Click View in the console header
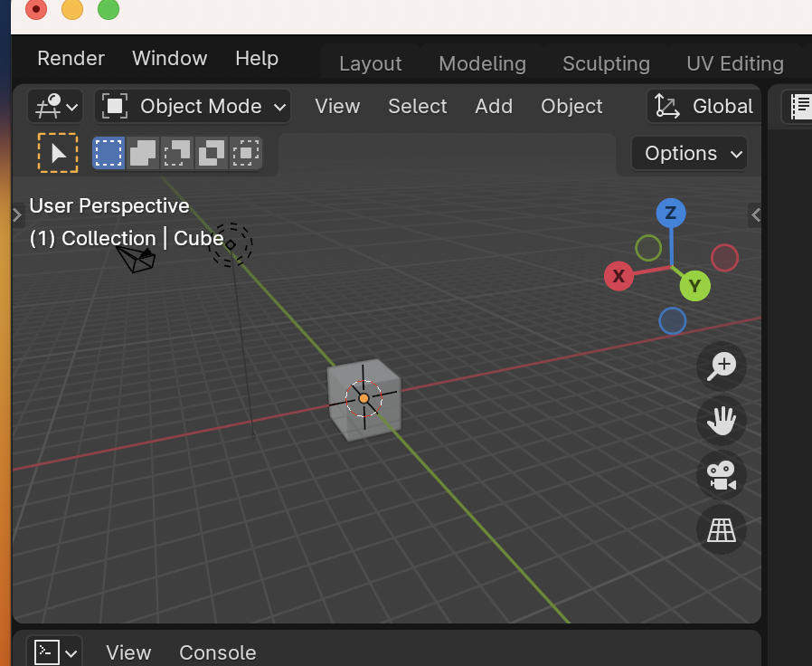Image resolution: width=812 pixels, height=666 pixels. point(128,652)
